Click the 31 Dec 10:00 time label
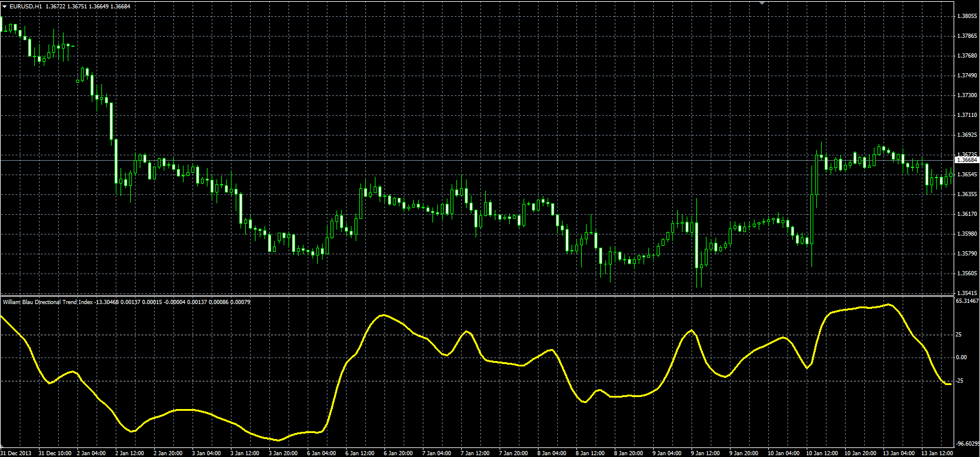The width and height of the screenshot is (980, 457). 55,453
